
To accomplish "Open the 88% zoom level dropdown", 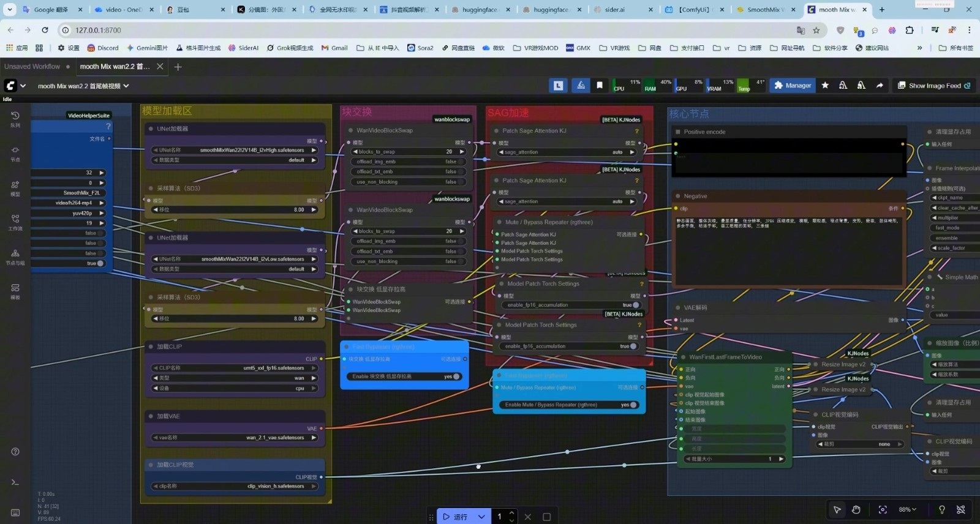I will point(907,510).
